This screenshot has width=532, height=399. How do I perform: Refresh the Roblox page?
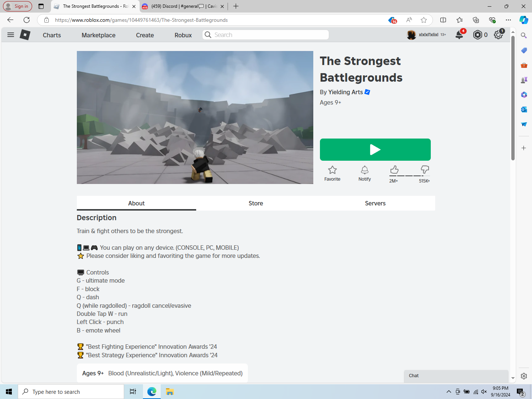[27, 20]
